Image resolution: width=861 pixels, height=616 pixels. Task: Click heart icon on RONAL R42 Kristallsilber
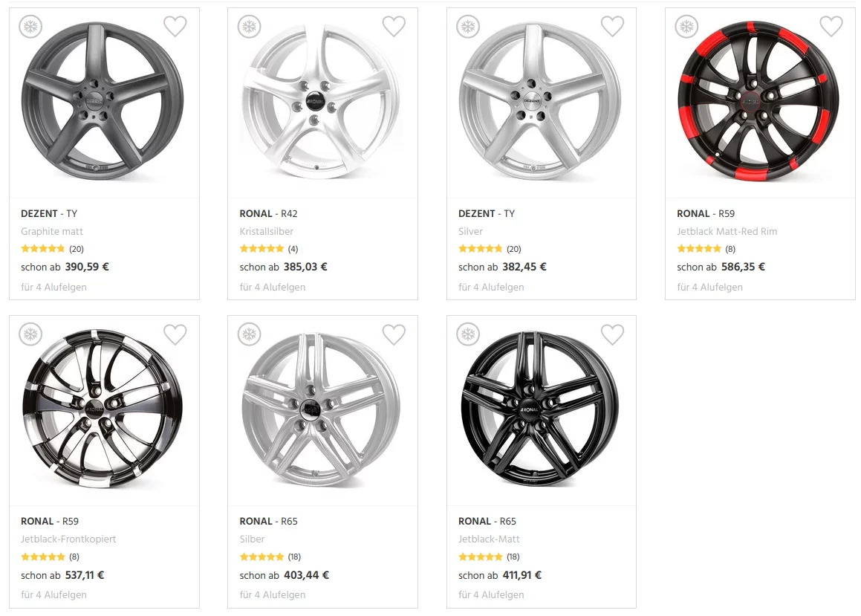point(394,27)
